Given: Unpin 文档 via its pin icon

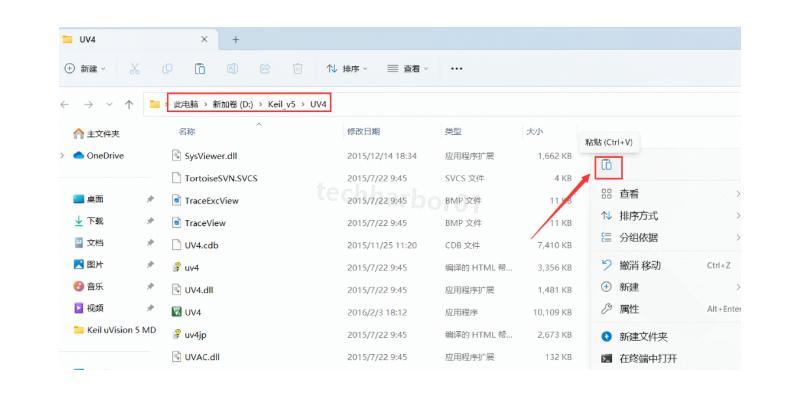Looking at the screenshot, I should click(x=150, y=243).
